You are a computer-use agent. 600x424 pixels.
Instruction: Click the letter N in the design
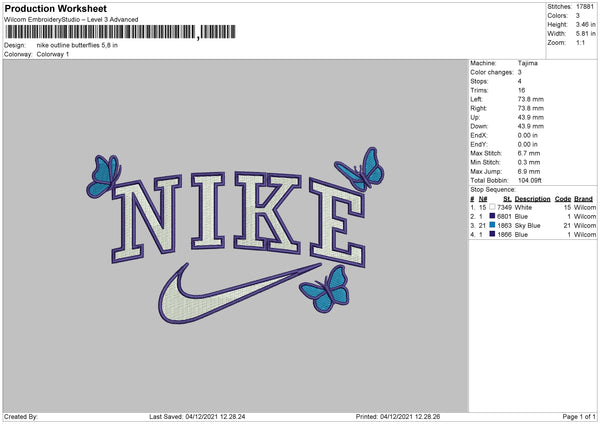(x=146, y=218)
